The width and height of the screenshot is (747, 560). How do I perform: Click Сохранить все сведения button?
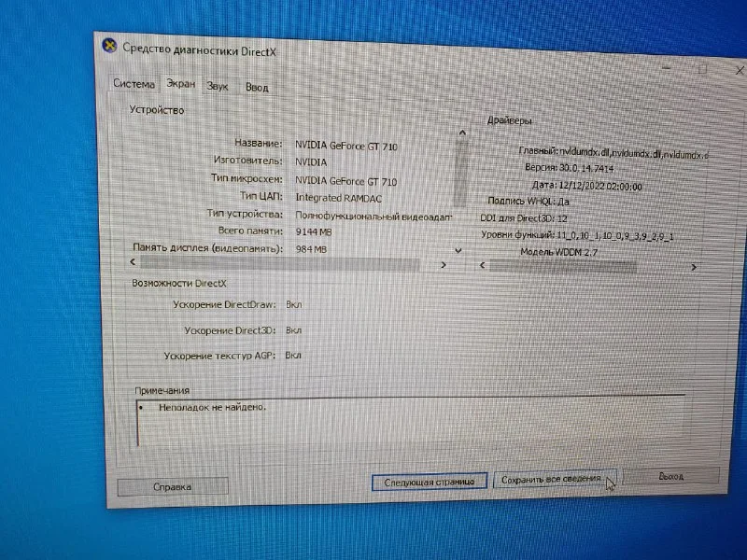(552, 480)
